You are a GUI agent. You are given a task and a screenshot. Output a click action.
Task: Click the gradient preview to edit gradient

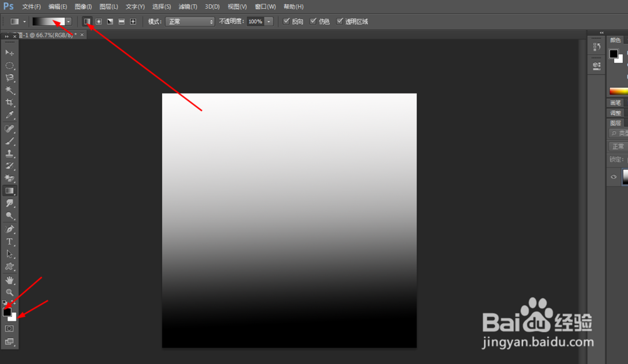pyautogui.click(x=48, y=21)
